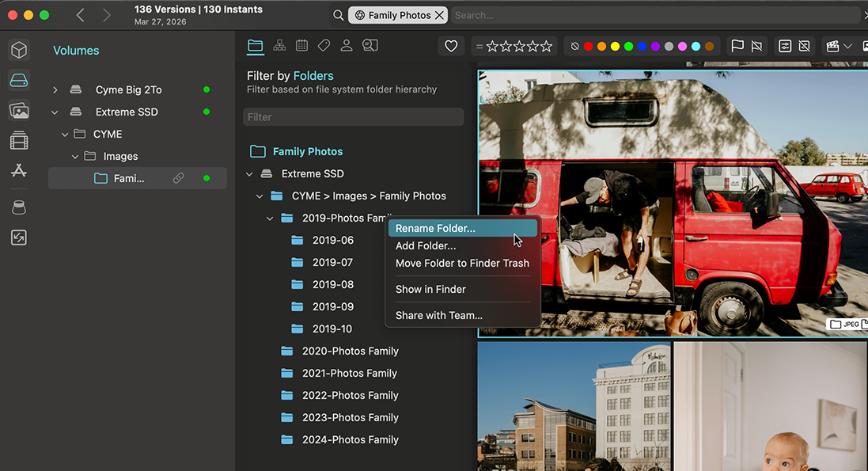
Task: Click the link icon beside Fami... folder
Action: coord(179,178)
